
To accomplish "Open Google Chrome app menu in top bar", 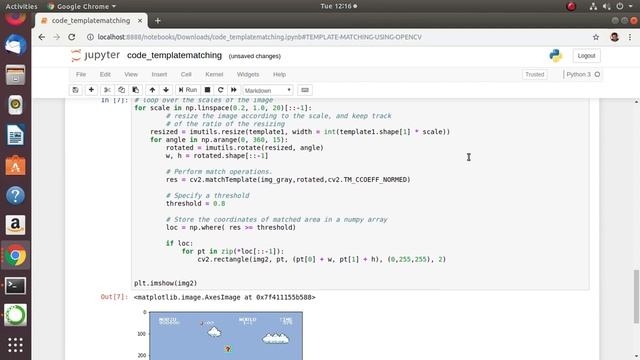I will click(82, 6).
